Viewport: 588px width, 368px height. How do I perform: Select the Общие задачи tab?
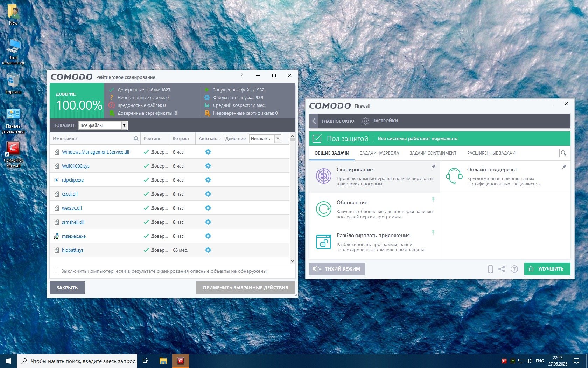(x=332, y=153)
